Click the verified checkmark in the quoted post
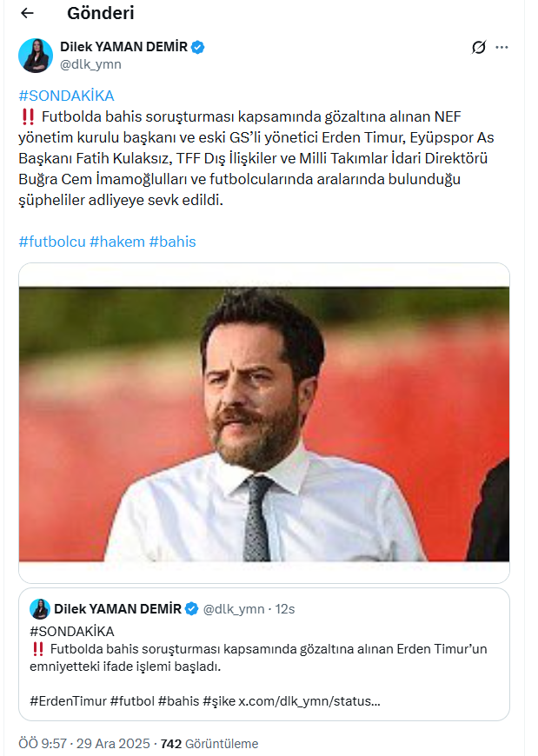The height and width of the screenshot is (756, 538). tap(190, 609)
